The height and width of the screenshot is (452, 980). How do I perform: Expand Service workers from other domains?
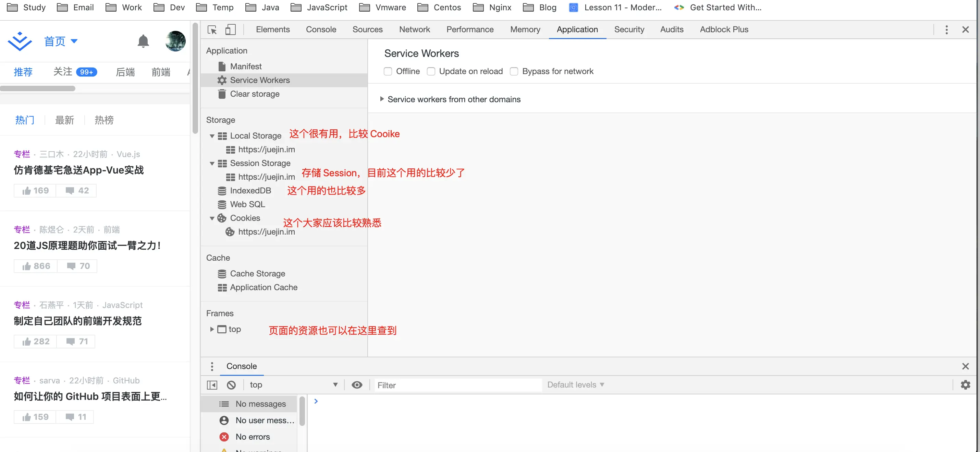point(382,99)
